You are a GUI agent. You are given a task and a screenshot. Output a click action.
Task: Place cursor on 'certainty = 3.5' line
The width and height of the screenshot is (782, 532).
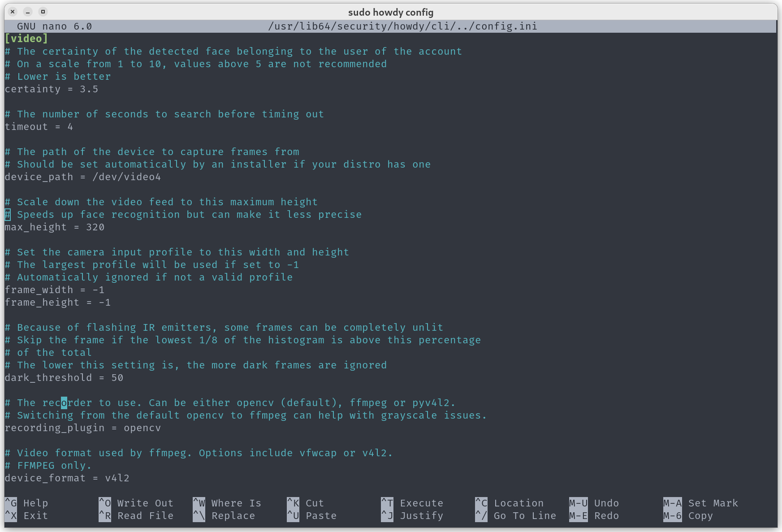[x=51, y=89]
